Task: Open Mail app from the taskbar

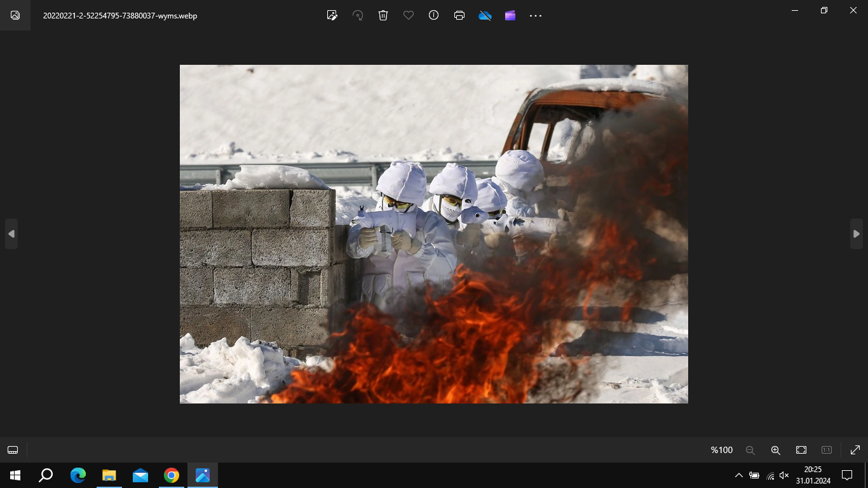Action: tap(140, 475)
